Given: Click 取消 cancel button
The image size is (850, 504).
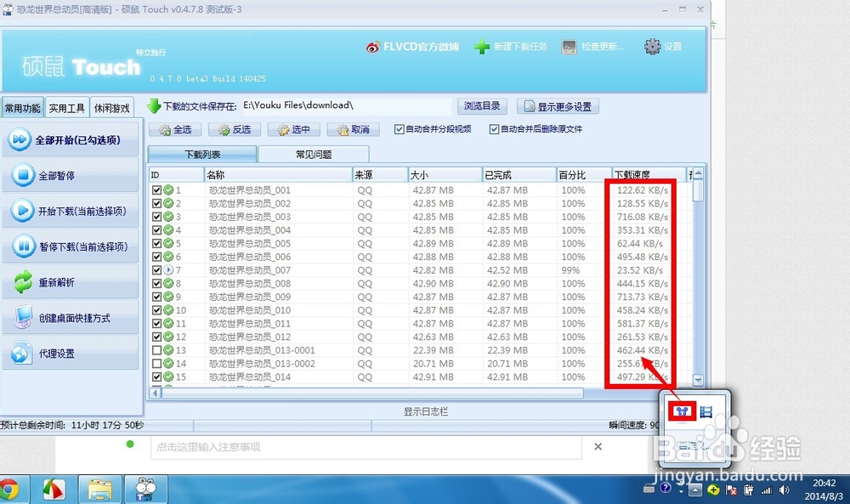Looking at the screenshot, I should [354, 129].
